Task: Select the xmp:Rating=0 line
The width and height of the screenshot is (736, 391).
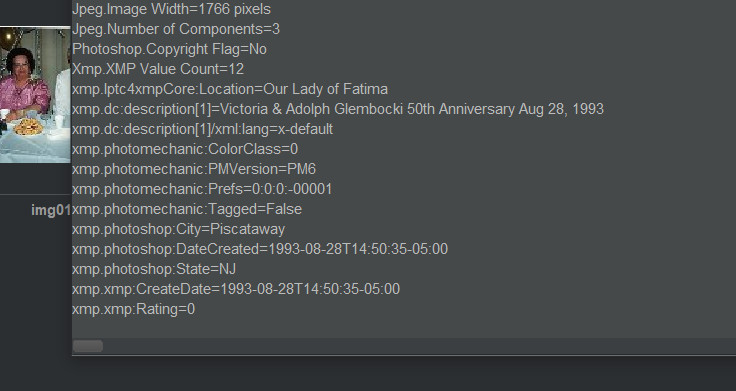Action: pyautogui.click(x=133, y=309)
